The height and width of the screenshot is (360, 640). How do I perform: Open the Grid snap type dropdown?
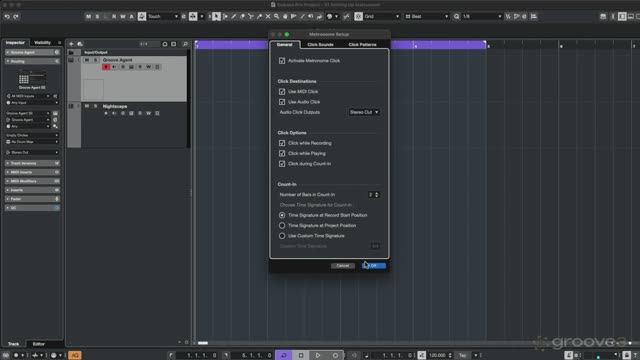click(x=382, y=16)
